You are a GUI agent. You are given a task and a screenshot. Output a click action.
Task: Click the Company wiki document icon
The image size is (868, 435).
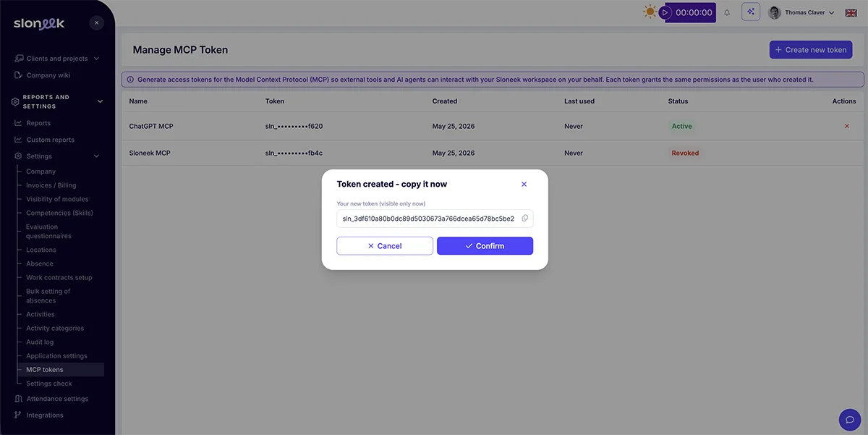point(18,75)
